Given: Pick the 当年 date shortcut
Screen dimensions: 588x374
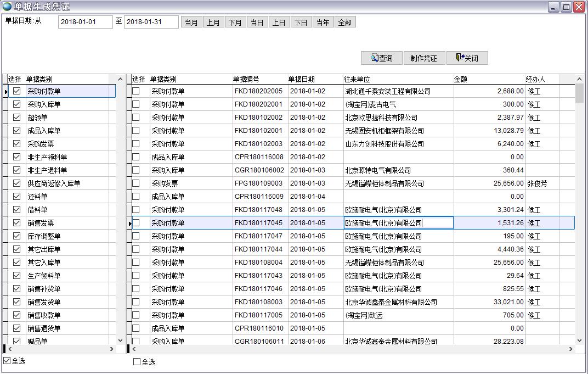Looking at the screenshot, I should coord(323,23).
